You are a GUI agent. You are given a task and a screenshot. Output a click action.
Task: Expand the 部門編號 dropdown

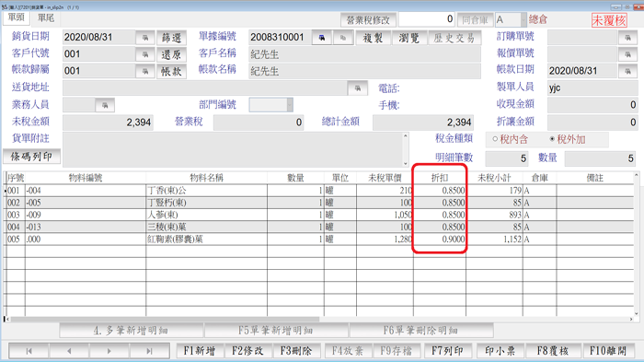pyautogui.click(x=290, y=105)
